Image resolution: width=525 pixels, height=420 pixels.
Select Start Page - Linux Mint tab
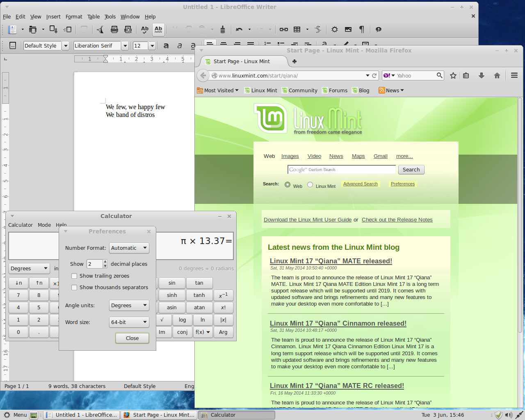coord(244,62)
